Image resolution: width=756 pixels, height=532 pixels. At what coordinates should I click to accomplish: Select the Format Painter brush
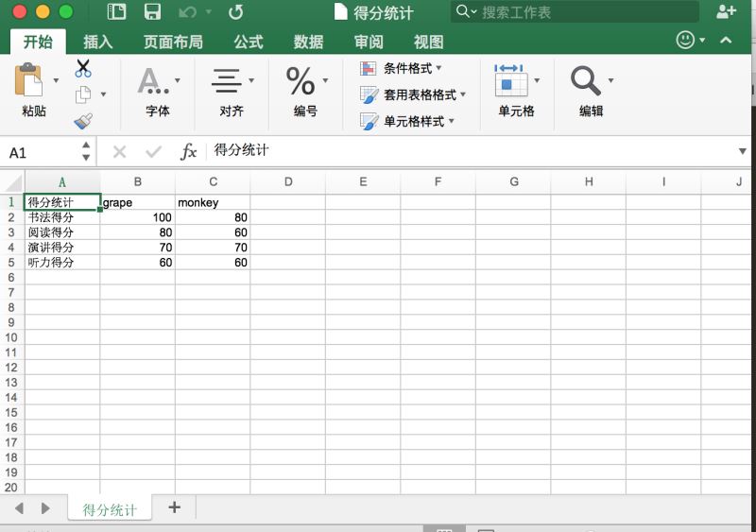point(83,121)
